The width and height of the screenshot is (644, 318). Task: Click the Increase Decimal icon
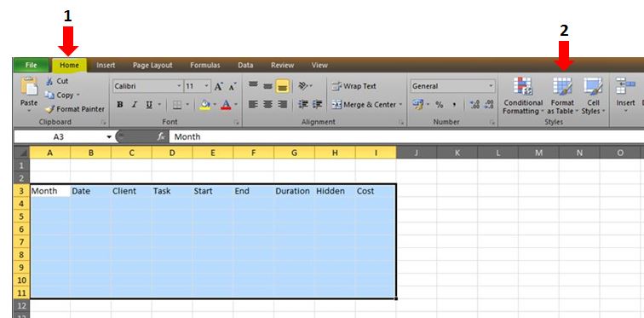(474, 105)
